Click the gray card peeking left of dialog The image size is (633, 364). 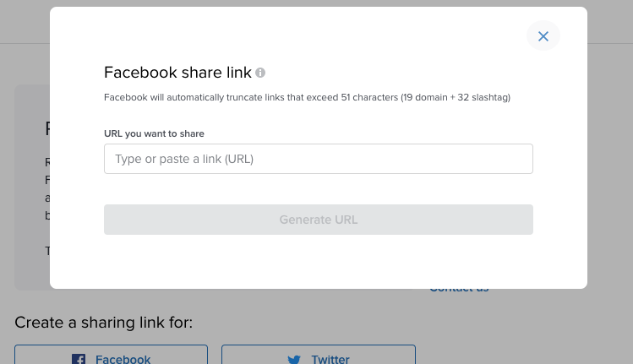tap(32, 187)
